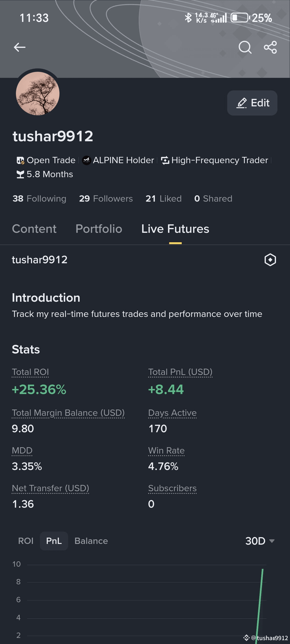Tap the Win Rate label for info

(x=166, y=451)
